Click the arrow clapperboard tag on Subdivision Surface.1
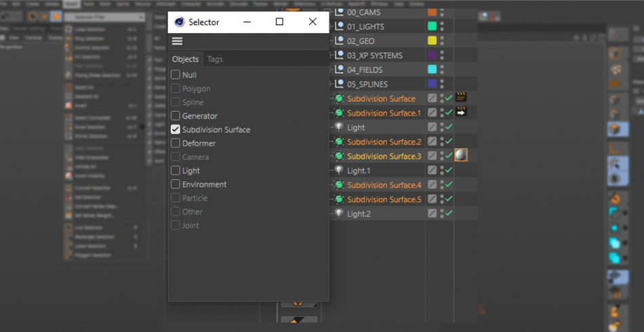 coord(461,112)
